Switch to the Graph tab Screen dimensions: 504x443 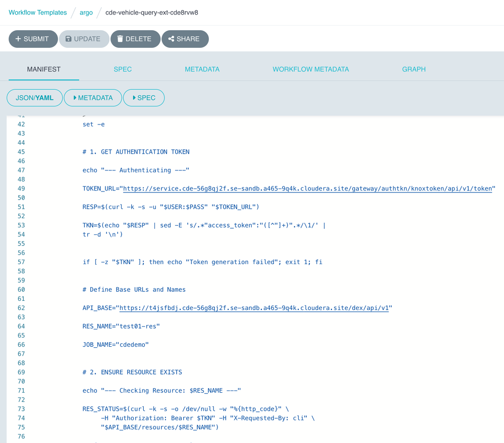pyautogui.click(x=414, y=70)
